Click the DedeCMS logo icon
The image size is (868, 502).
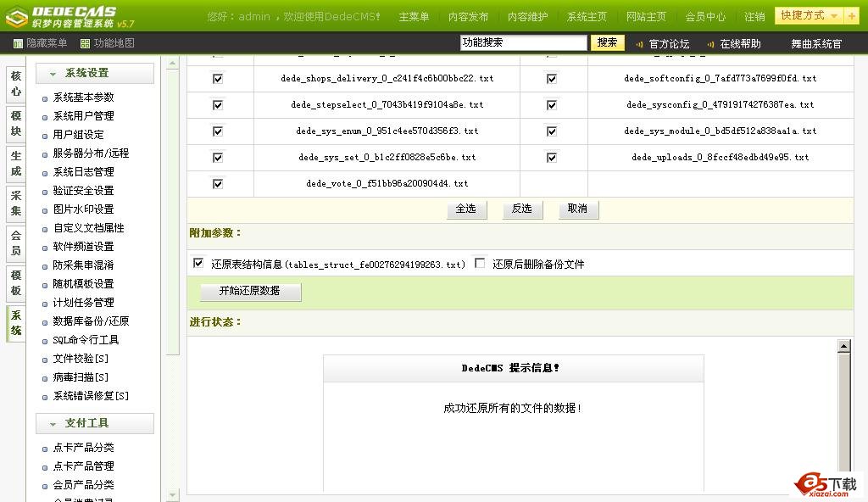[15, 15]
